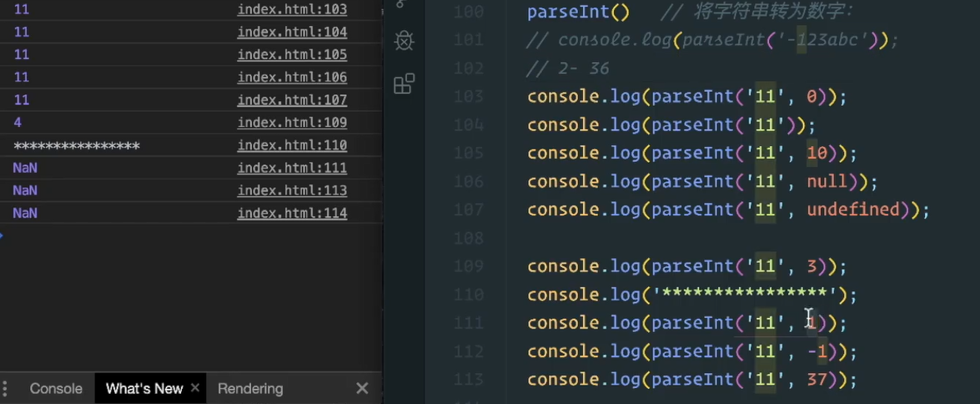This screenshot has height=404, width=980.
Task: Close the DevTools drawer
Action: point(362,388)
